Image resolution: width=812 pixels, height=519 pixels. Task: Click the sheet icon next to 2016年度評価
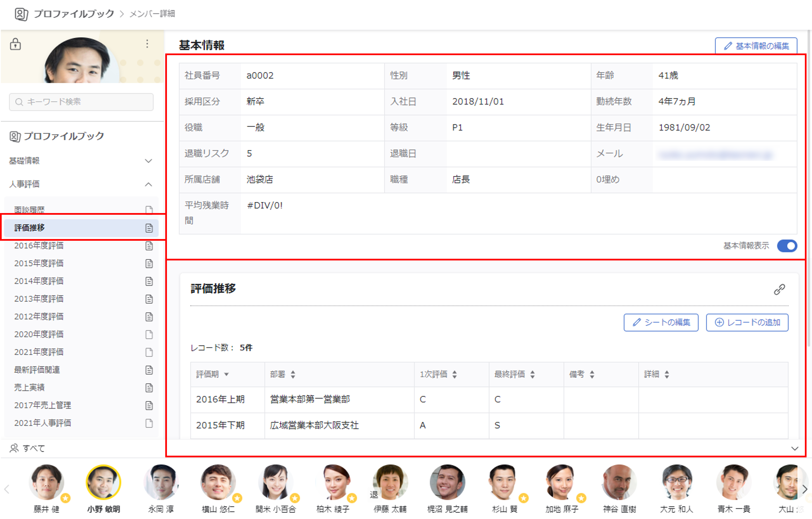coord(149,246)
